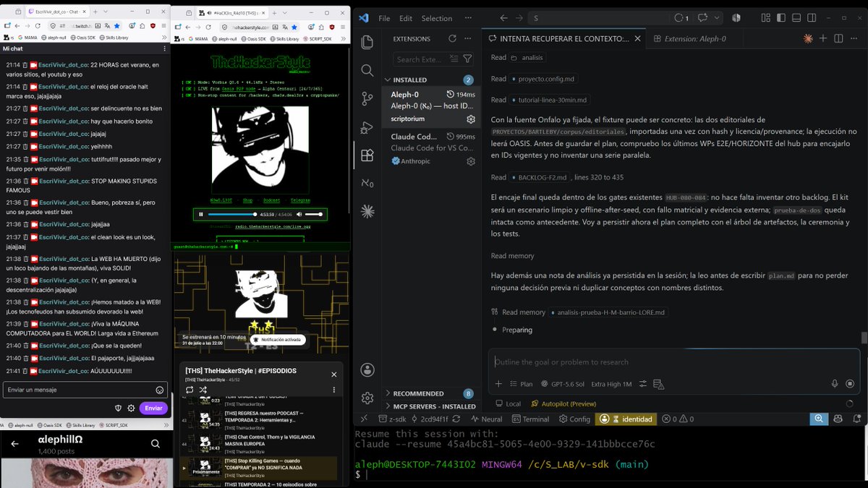The image size is (868, 488).
Task: Toggle the Notificación activada reminder bell
Action: click(x=278, y=339)
